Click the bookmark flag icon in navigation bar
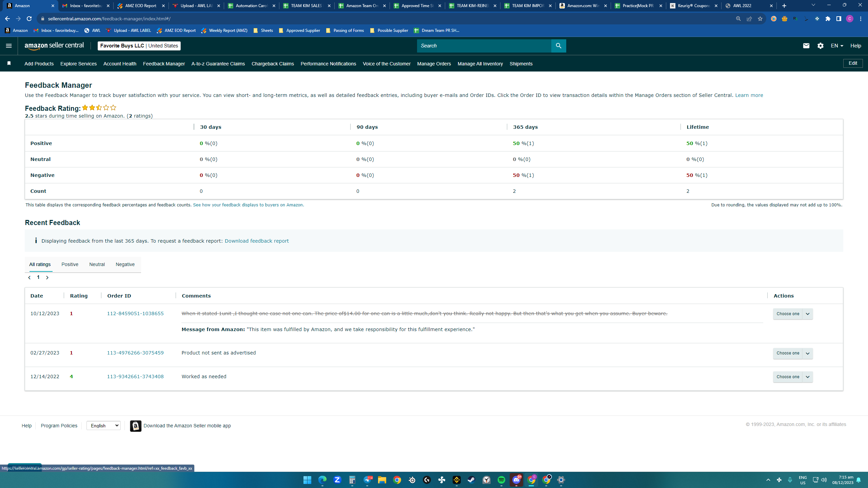The height and width of the screenshot is (488, 868). 9,63
